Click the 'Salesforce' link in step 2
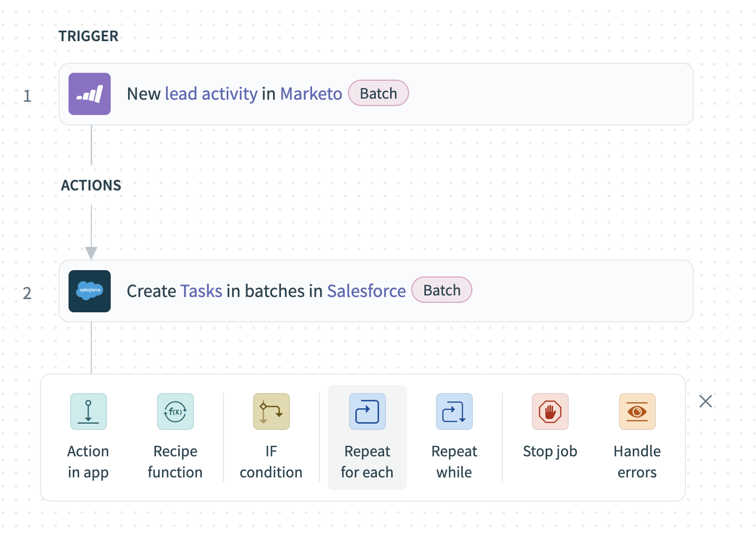The height and width of the screenshot is (536, 756). (x=366, y=291)
